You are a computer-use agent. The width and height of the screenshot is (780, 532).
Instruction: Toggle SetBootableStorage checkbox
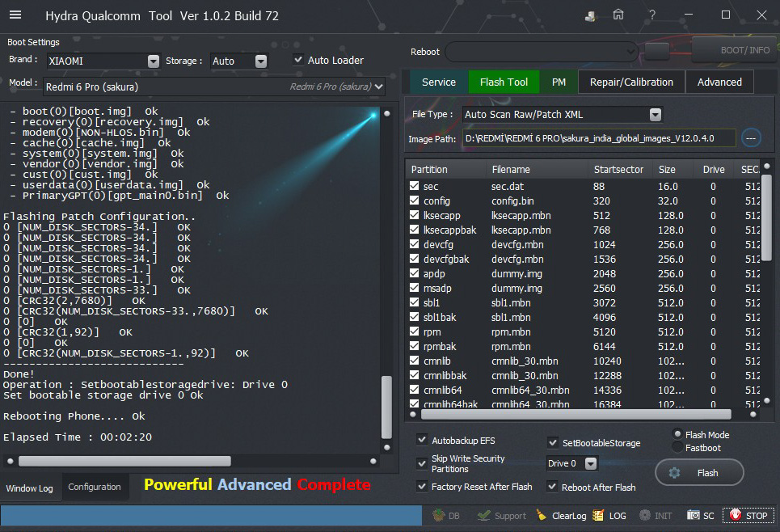point(553,442)
